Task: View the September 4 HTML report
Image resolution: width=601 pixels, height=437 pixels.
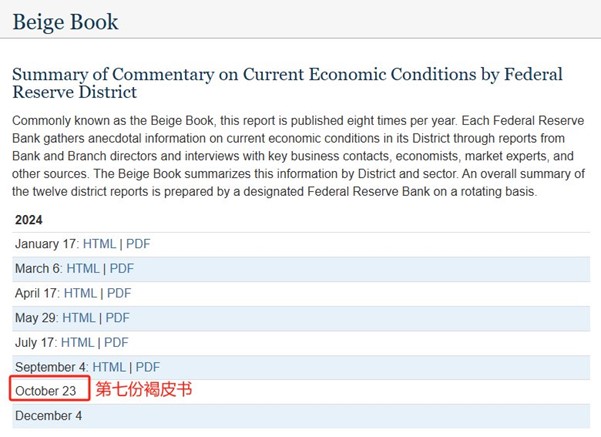Action: tap(110, 367)
